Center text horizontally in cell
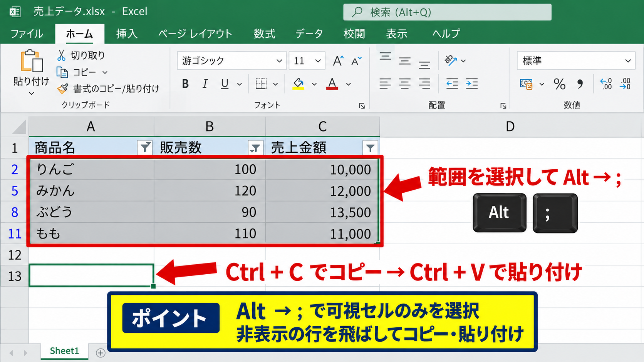This screenshot has height=362, width=644. pos(405,83)
